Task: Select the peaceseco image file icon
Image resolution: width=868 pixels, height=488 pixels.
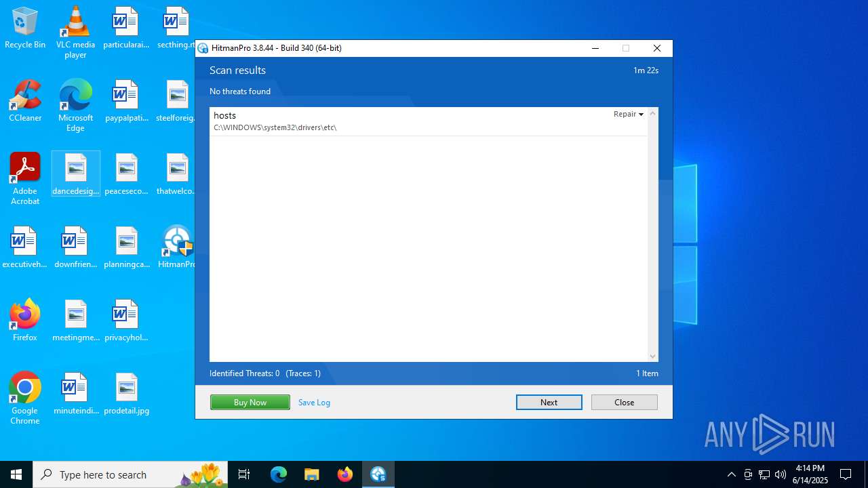Action: tap(126, 175)
